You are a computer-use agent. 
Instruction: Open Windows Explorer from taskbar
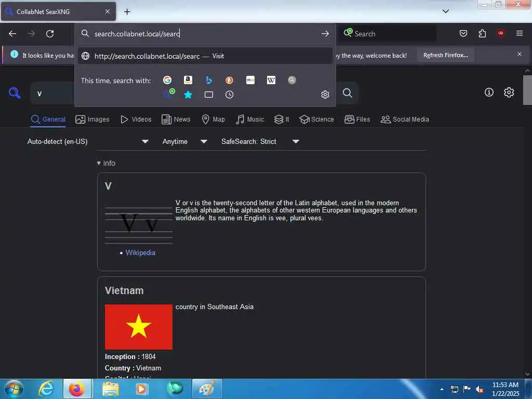click(x=111, y=389)
